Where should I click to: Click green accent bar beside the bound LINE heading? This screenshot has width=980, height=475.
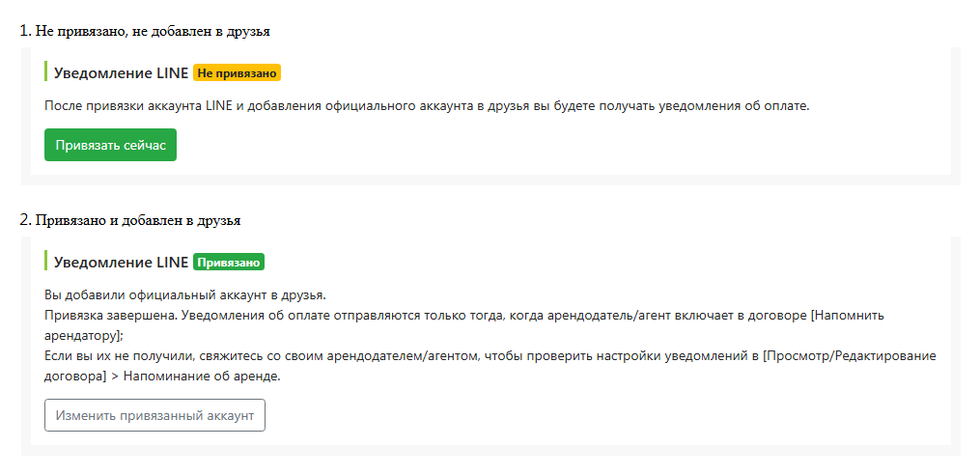45,261
